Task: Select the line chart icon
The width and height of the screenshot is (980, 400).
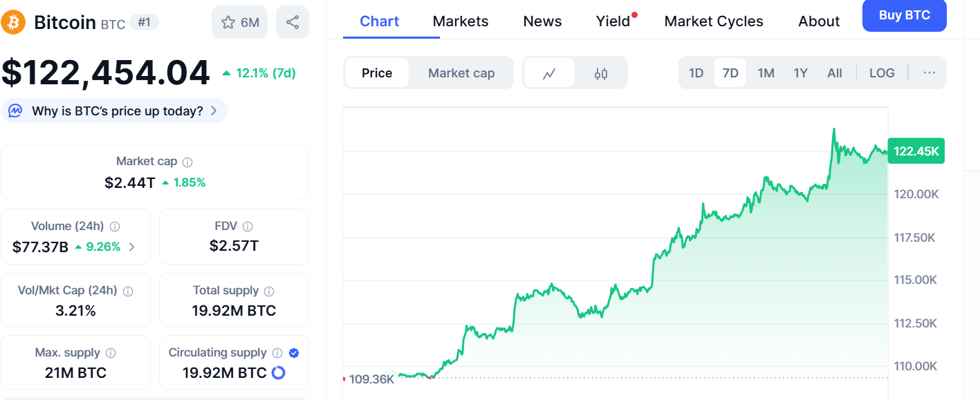Action: [x=550, y=72]
